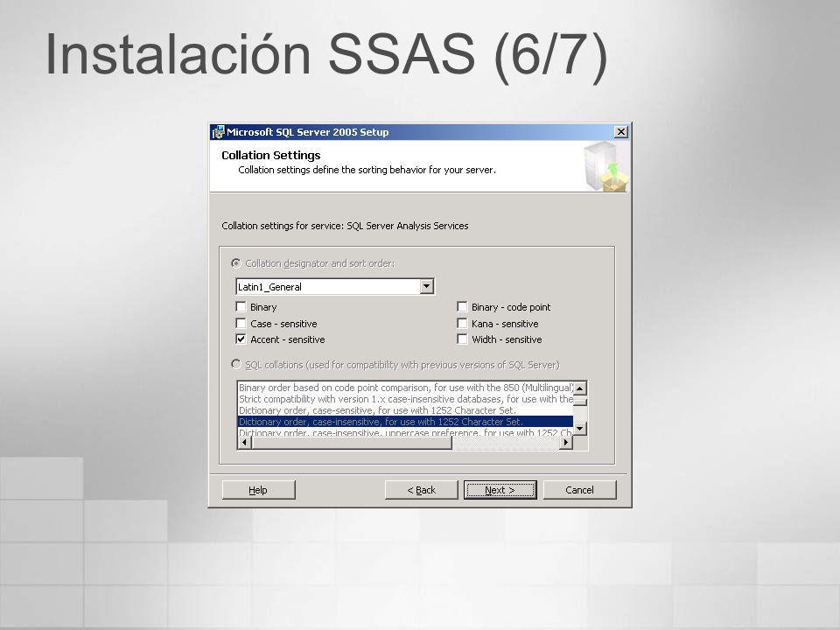Viewport: 840px width, 630px height.
Task: Select Collation designator and sort order radio
Action: click(235, 263)
